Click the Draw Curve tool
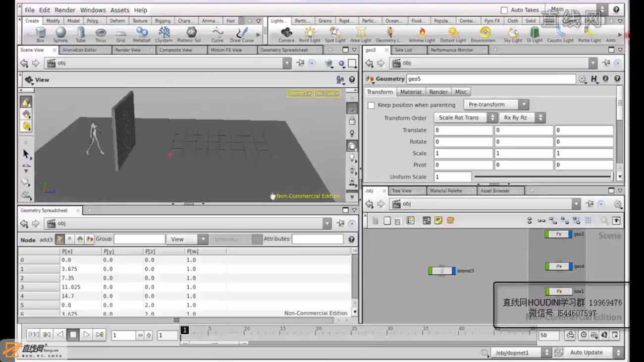This screenshot has width=644, height=362. point(242,35)
